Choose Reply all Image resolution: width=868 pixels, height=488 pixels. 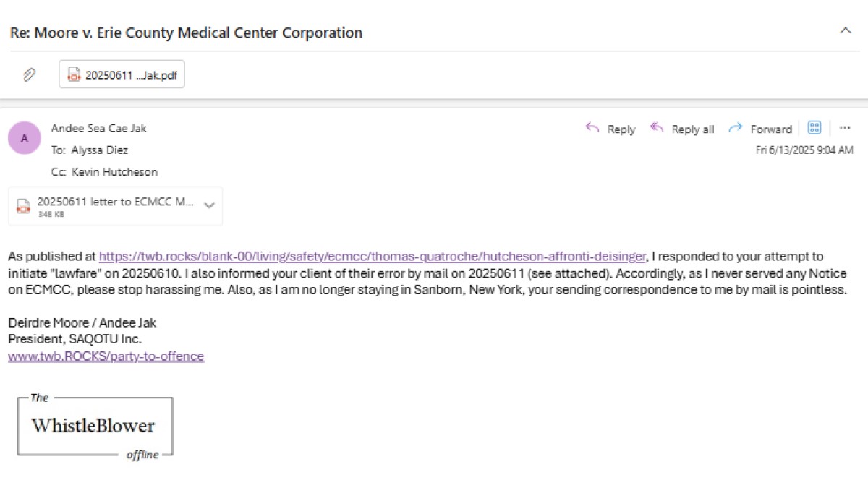[x=681, y=129]
